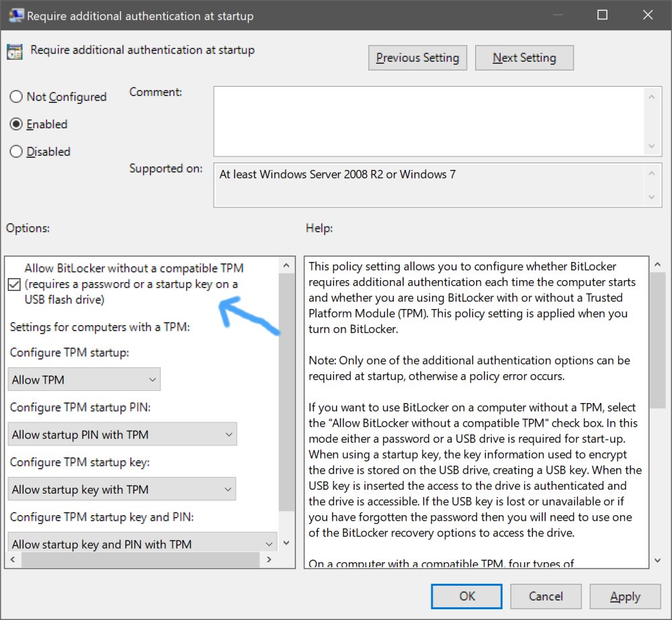Click Help pane scroll up arrow
Image resolution: width=672 pixels, height=620 pixels.
pos(657,265)
